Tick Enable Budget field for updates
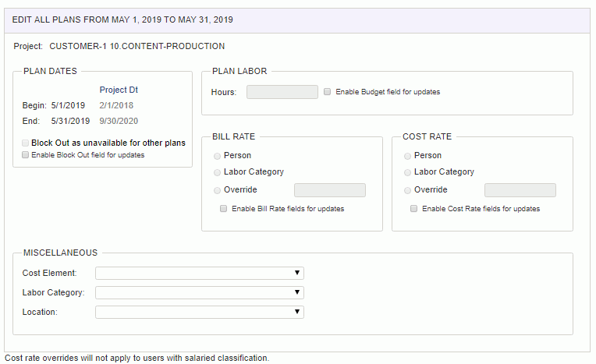 pyautogui.click(x=327, y=91)
